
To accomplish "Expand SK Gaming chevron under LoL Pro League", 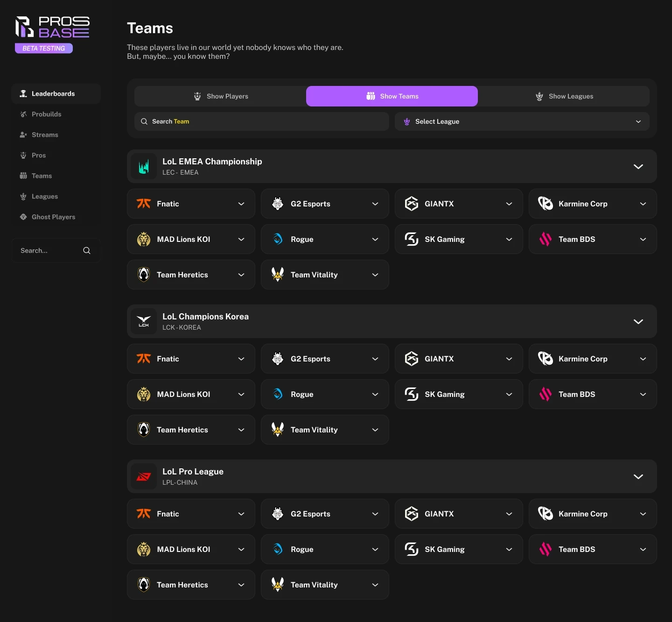I will 509,549.
